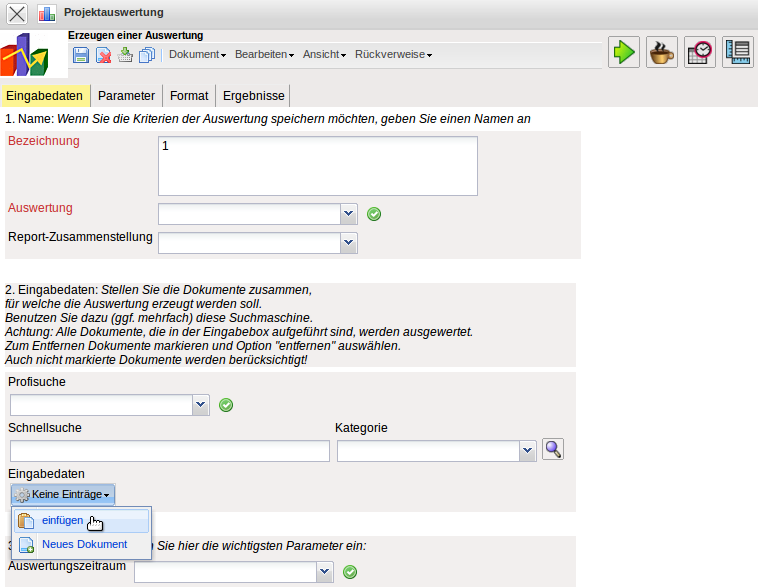Confirm Profisuche with the green checkmark
Viewport: 758px width, 587px height.
click(226, 404)
